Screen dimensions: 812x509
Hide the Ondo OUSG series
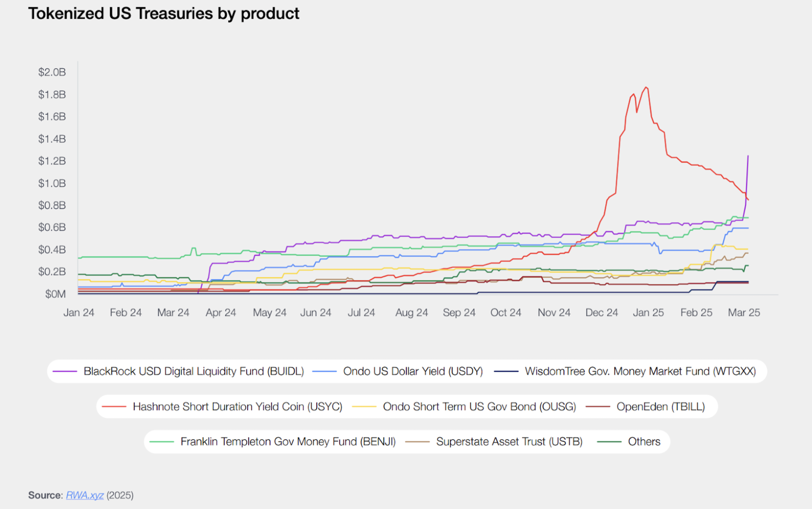[479, 407]
